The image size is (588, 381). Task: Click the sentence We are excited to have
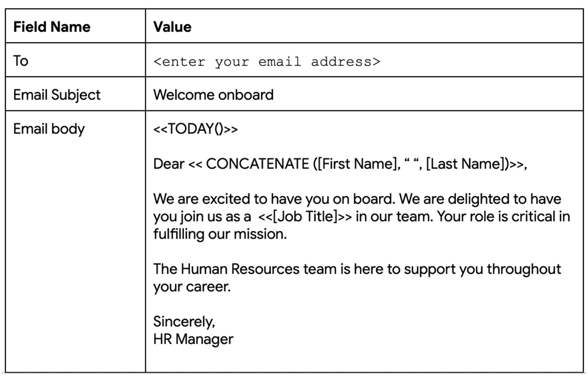(x=274, y=199)
